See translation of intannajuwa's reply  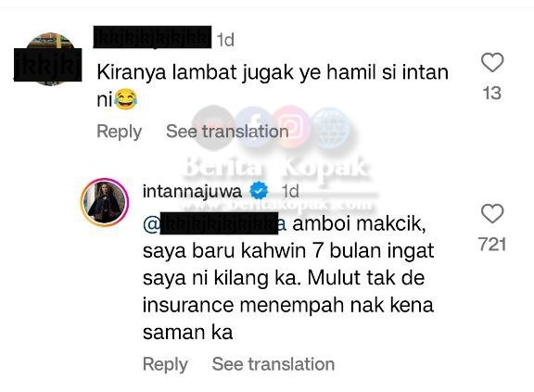tap(273, 364)
